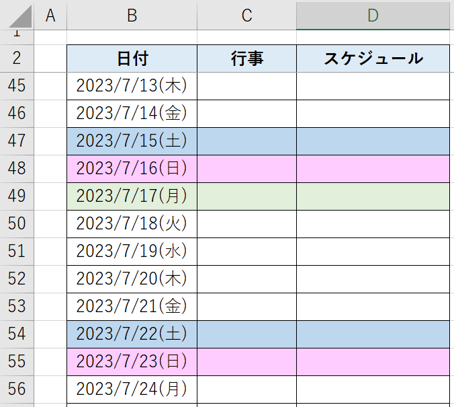Screen dimensions: 454x407
Task: Select column D header
Action: pos(373,15)
